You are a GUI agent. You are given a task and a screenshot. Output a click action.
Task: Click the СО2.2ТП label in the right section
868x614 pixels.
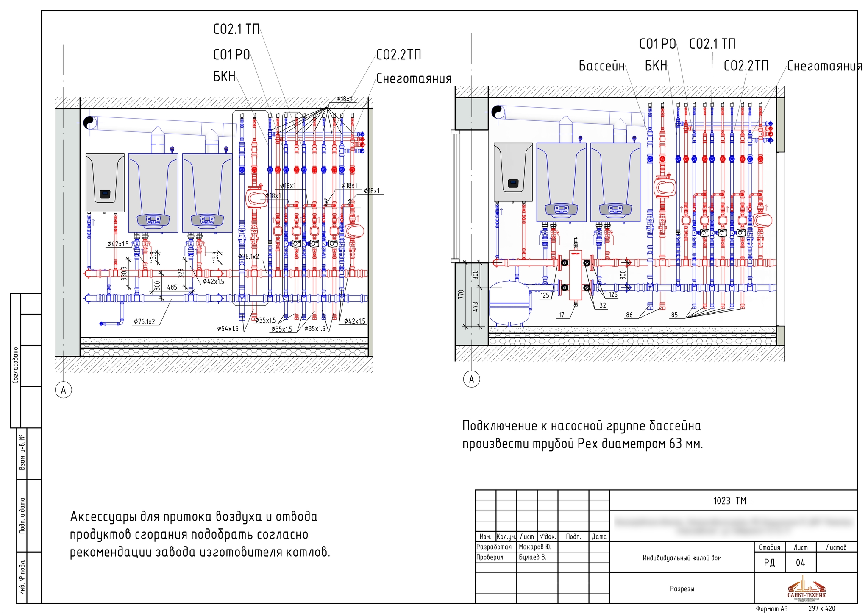click(746, 66)
